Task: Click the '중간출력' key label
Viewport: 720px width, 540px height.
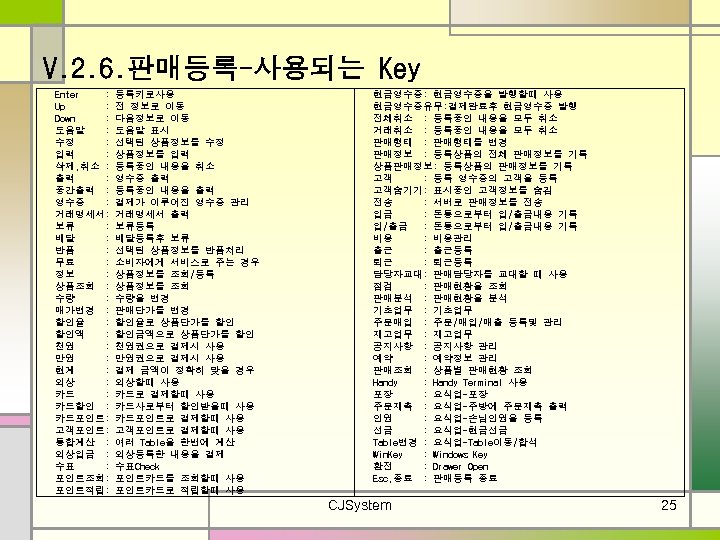Action: coord(74,190)
